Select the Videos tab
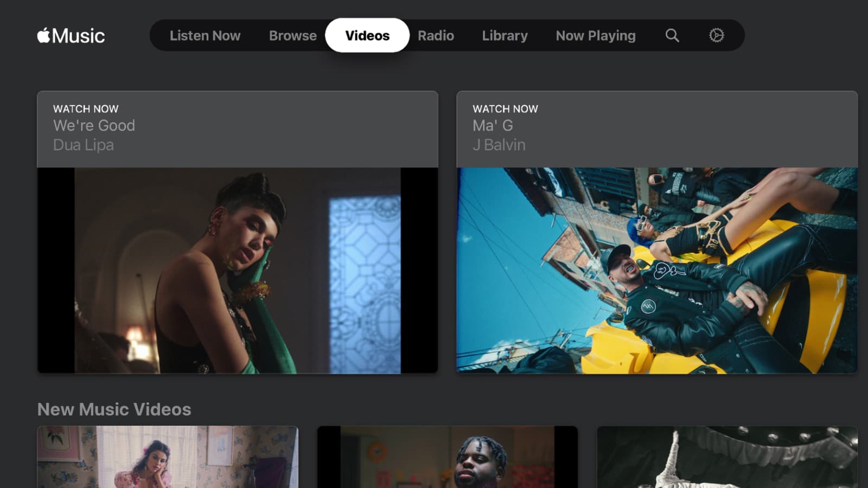This screenshot has height=488, width=868. [x=367, y=36]
